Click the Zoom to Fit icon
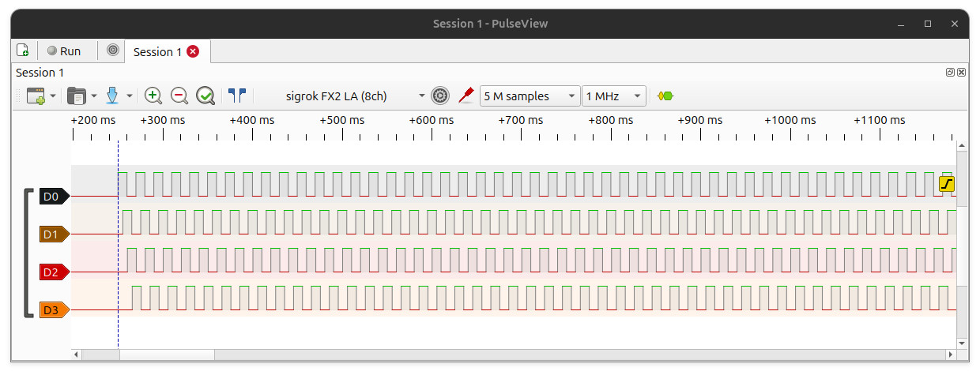This screenshot has height=375, width=980. pos(205,96)
